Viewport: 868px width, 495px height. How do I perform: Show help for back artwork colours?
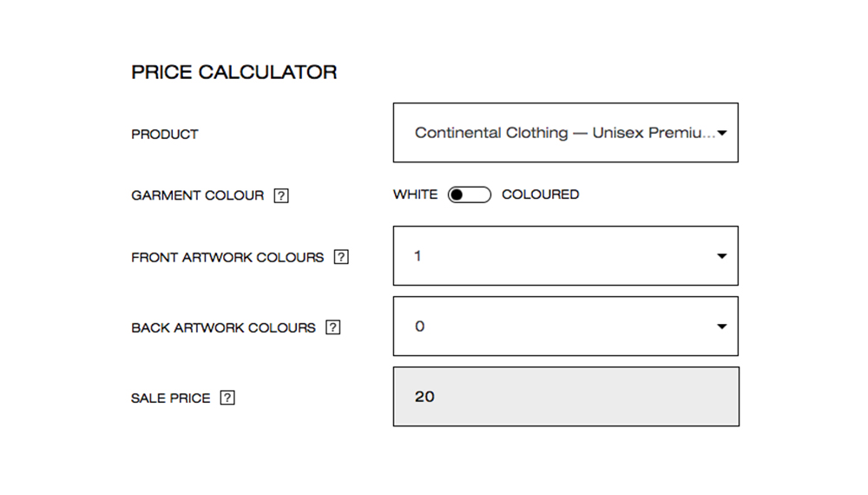click(332, 327)
